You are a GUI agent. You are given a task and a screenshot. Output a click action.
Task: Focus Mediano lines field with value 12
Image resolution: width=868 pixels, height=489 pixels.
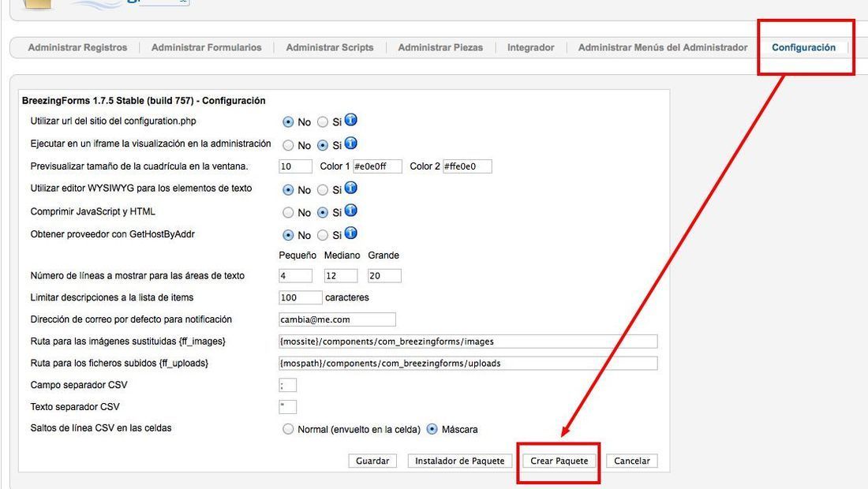pyautogui.click(x=340, y=275)
